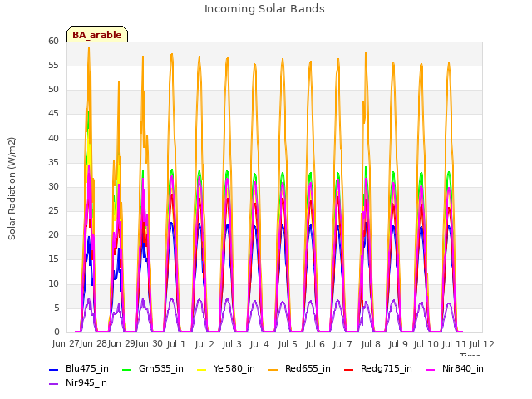Click the 20 y-axis tick label

pos(53,234)
